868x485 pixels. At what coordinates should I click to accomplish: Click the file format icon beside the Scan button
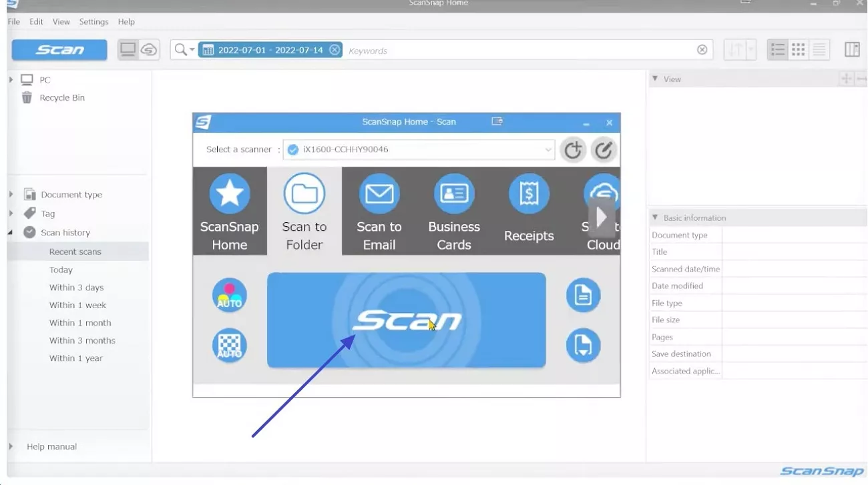[x=583, y=295]
